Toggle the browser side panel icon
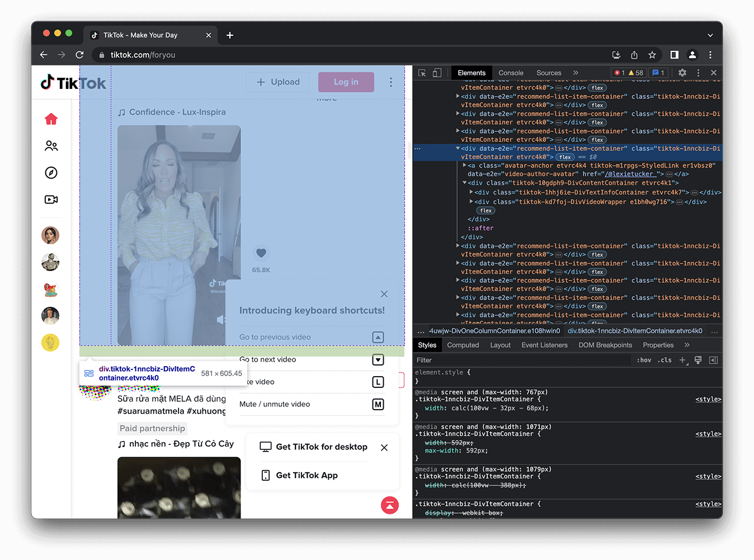This screenshot has height=560, width=754. pyautogui.click(x=675, y=55)
